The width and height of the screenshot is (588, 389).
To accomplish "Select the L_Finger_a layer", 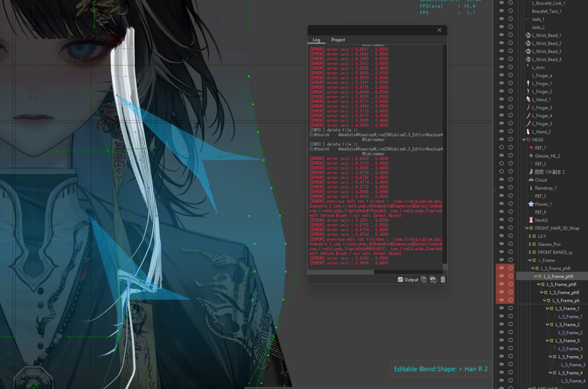I will [x=542, y=76].
